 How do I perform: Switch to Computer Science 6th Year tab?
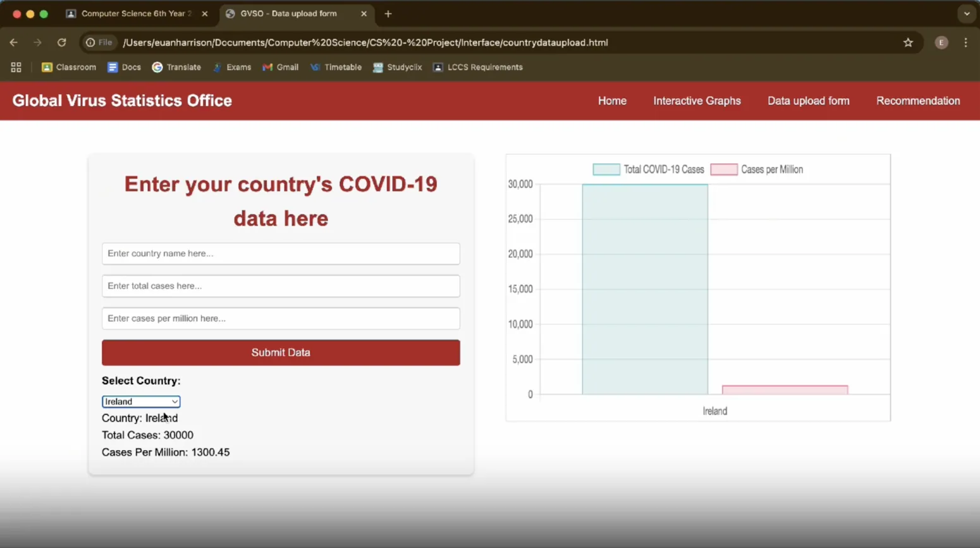pyautogui.click(x=137, y=13)
